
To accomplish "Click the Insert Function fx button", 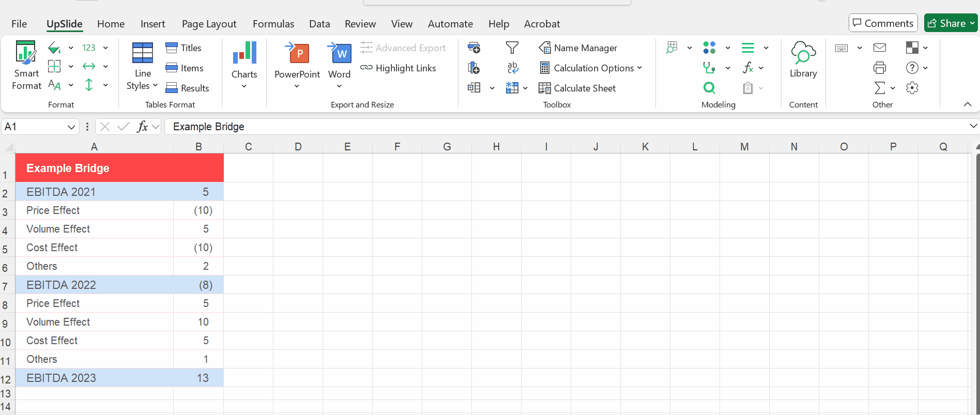I will (x=142, y=127).
